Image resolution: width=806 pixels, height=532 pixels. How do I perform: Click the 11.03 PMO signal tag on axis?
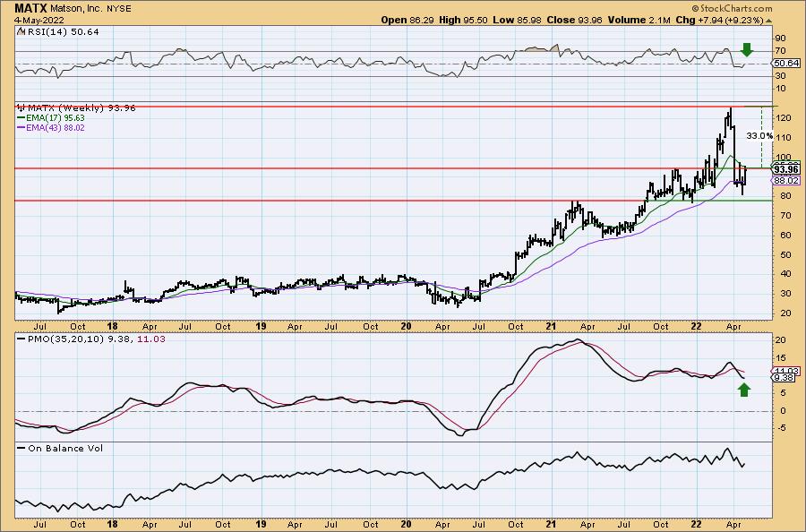[786, 371]
